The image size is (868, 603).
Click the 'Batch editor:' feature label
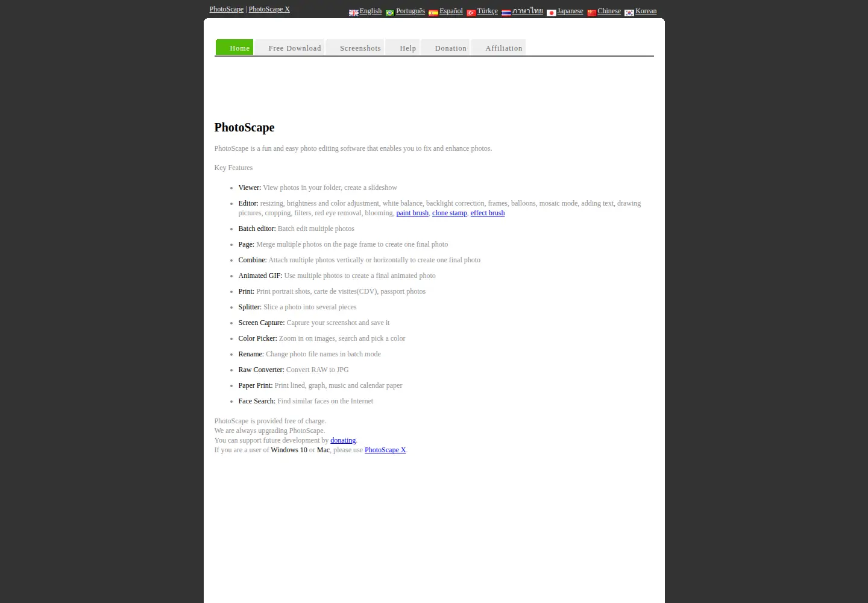tap(257, 229)
